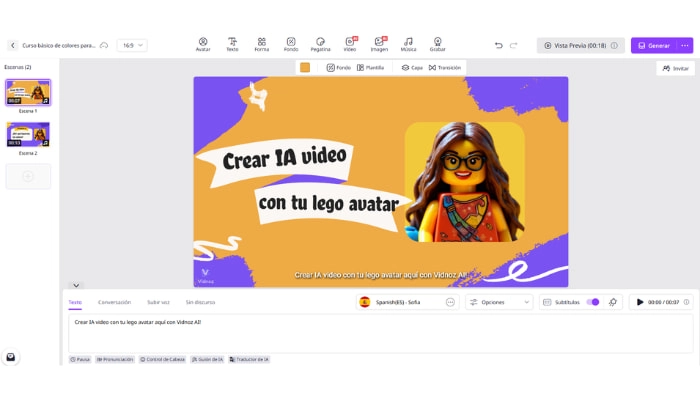Select the Escena 2 thumbnail
The height and width of the screenshot is (400, 700).
click(28, 134)
